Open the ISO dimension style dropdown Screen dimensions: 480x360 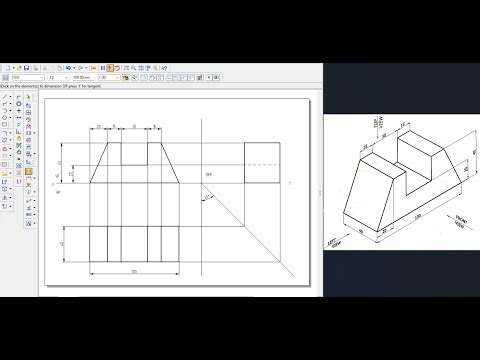click(x=28, y=77)
